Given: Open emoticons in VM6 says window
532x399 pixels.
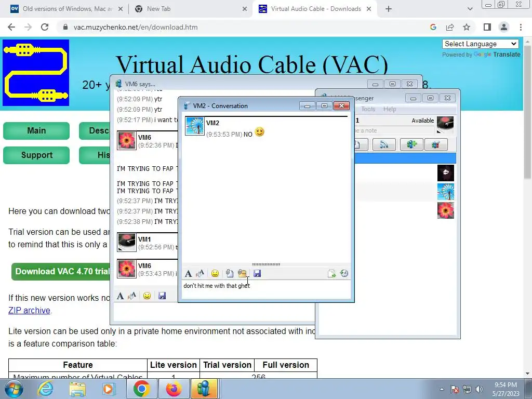Looking at the screenshot, I should (147, 296).
